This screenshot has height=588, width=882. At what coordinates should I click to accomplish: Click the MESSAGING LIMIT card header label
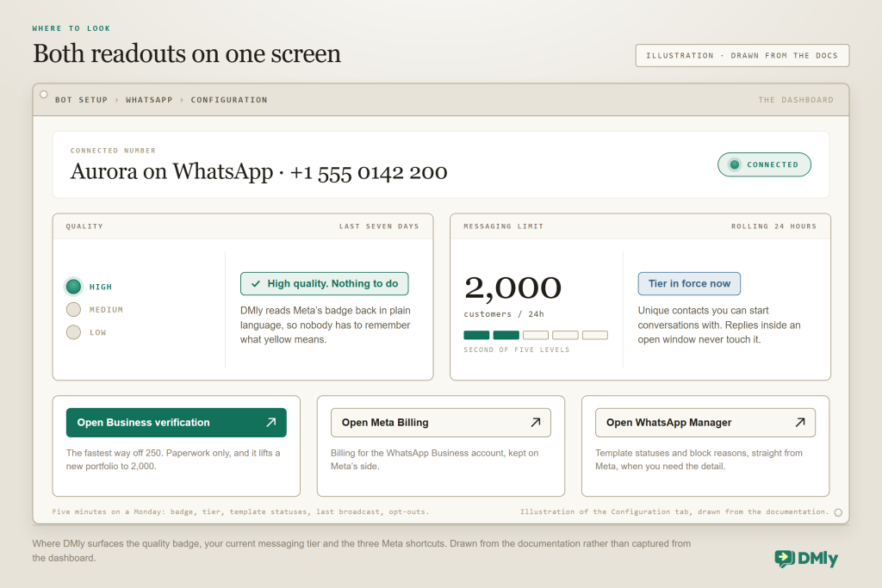(503, 226)
